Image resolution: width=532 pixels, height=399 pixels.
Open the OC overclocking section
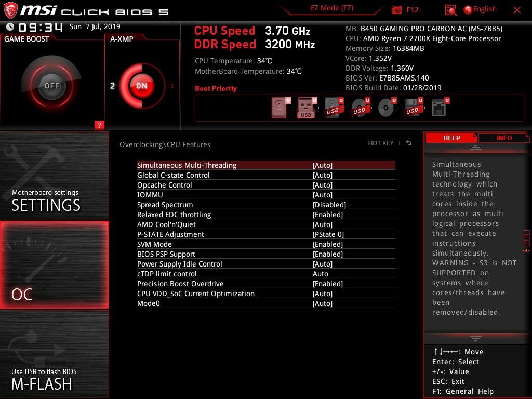pyautogui.click(x=54, y=265)
